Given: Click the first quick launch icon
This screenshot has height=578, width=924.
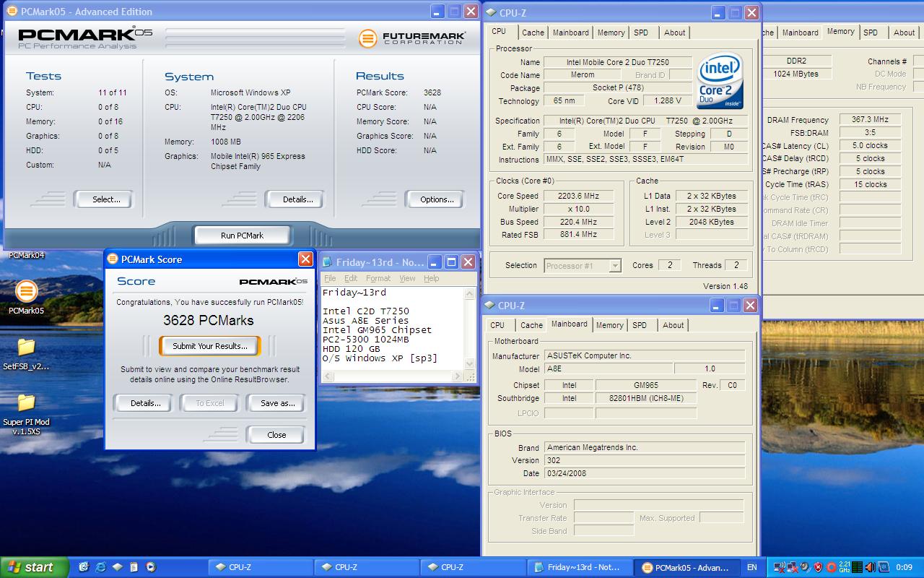Looking at the screenshot, I should tap(84, 567).
